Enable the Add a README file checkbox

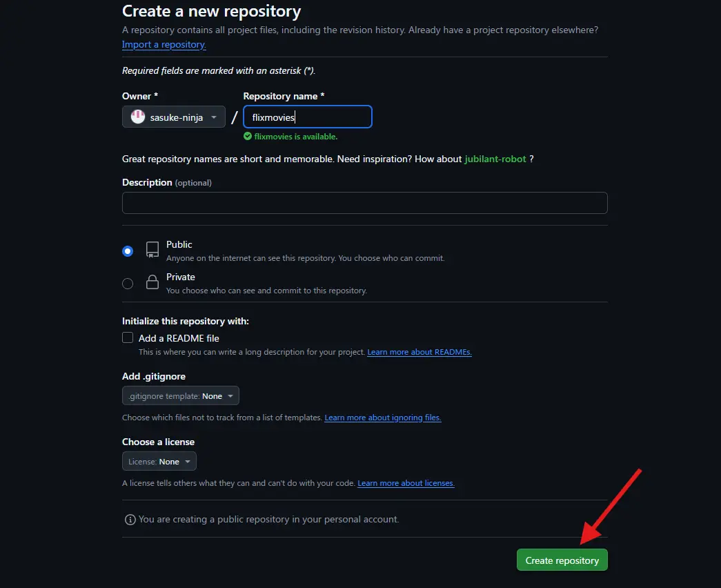(128, 337)
